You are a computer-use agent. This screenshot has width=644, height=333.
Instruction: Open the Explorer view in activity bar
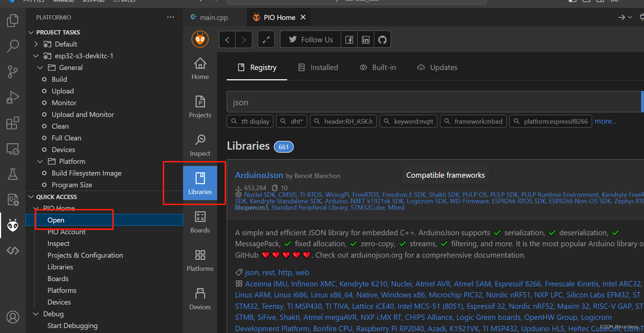click(13, 20)
